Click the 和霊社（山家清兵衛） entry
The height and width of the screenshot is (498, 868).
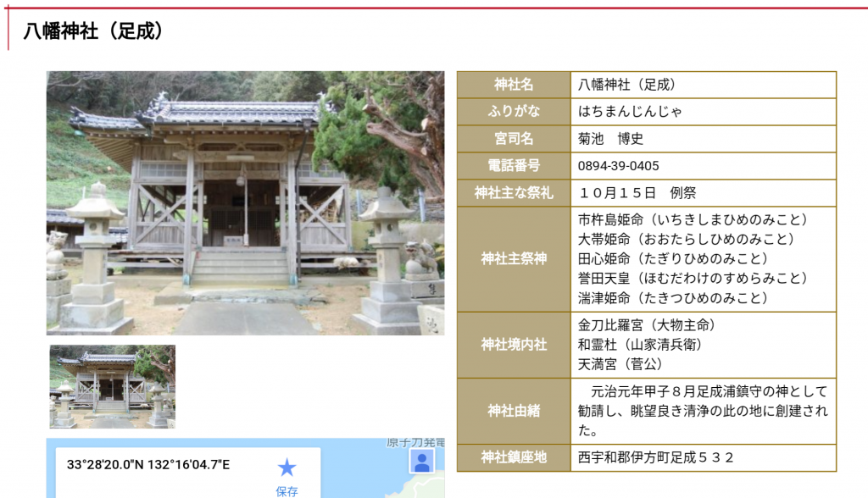point(640,345)
